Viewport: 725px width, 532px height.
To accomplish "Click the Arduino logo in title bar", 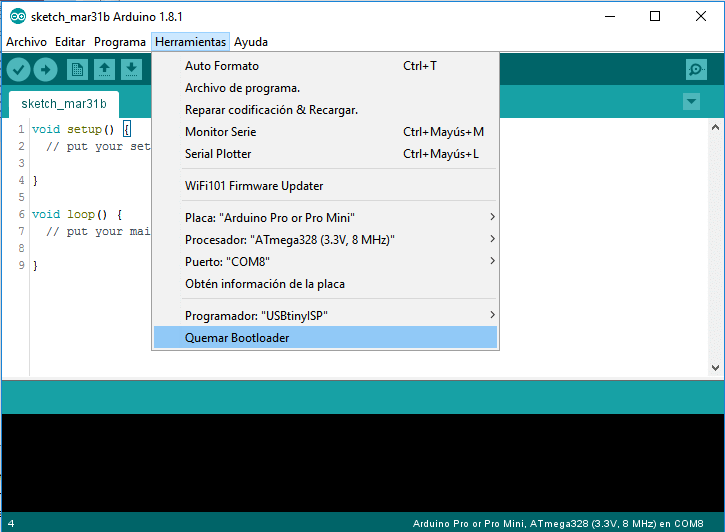I will [18, 17].
